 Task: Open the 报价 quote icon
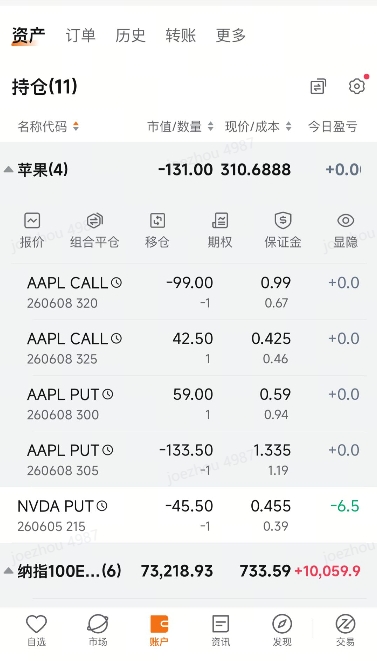32,221
